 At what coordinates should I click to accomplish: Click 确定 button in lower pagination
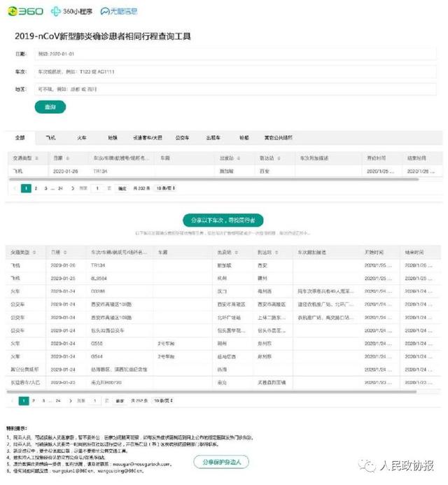point(120,401)
